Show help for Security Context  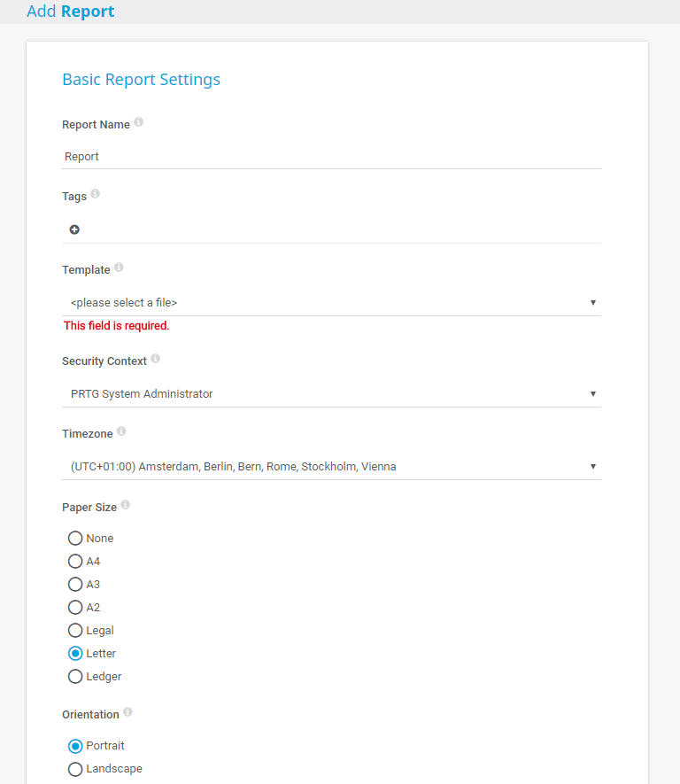[156, 359]
